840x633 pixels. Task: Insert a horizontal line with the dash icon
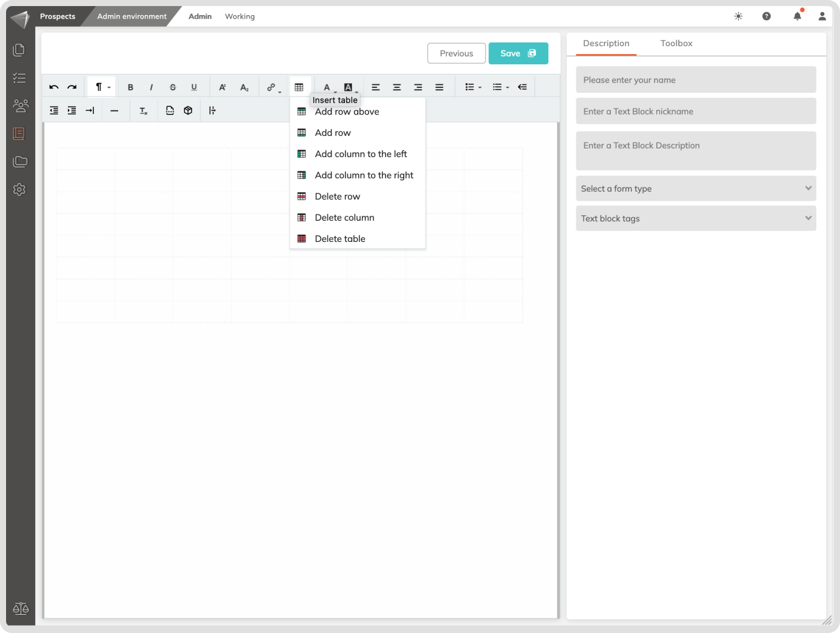coord(114,111)
